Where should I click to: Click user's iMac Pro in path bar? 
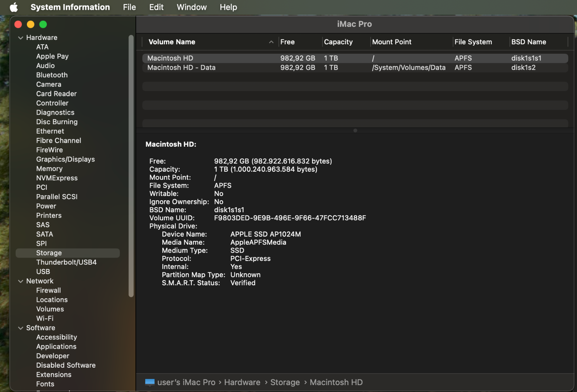click(x=186, y=383)
